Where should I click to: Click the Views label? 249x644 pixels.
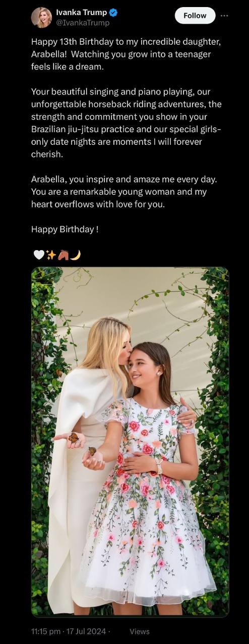coord(140,631)
